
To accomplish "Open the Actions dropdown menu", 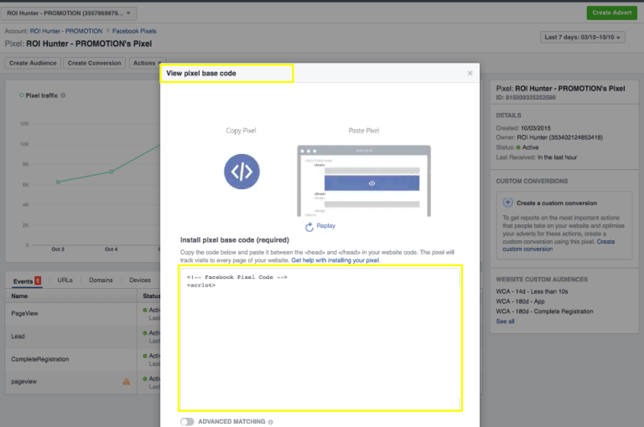I will click(147, 63).
